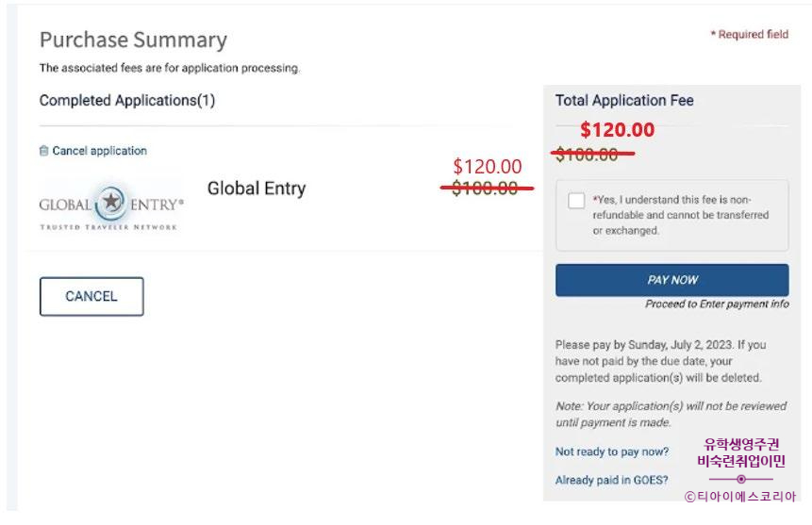This screenshot has height=525, width=812.
Task: Open the Cancel application link
Action: click(x=99, y=151)
